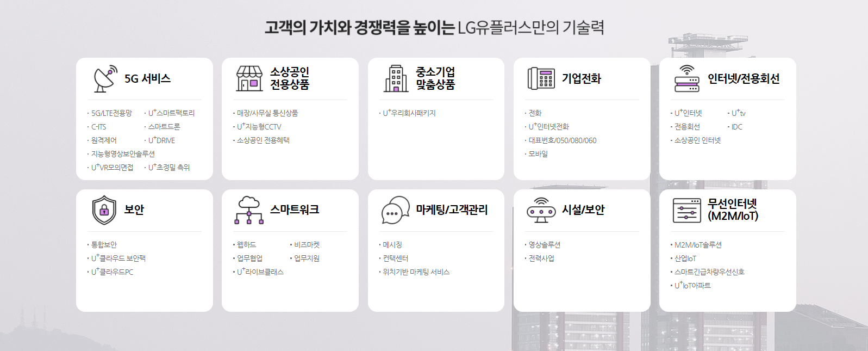
Task: Open 위치기반 마케팅 서비스 link
Action: (x=416, y=272)
